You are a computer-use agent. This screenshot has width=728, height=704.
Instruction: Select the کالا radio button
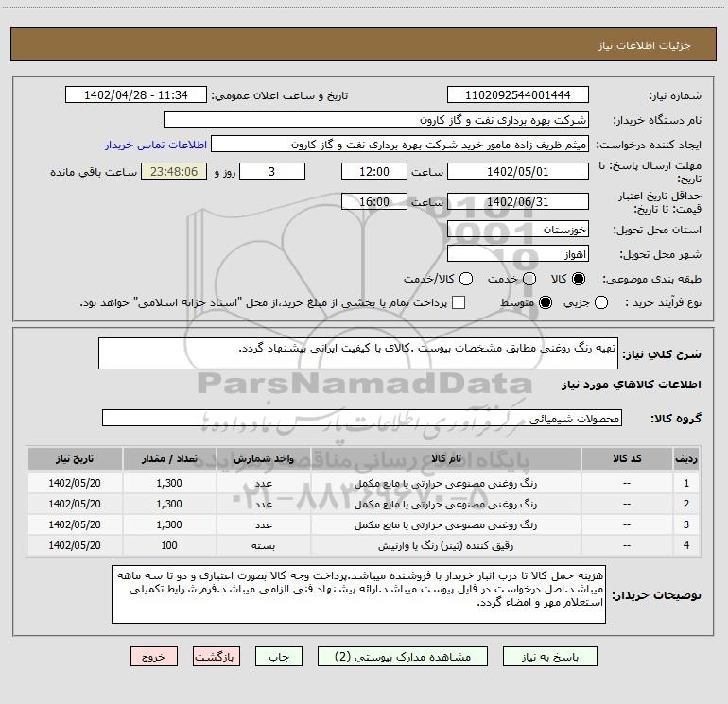579,279
